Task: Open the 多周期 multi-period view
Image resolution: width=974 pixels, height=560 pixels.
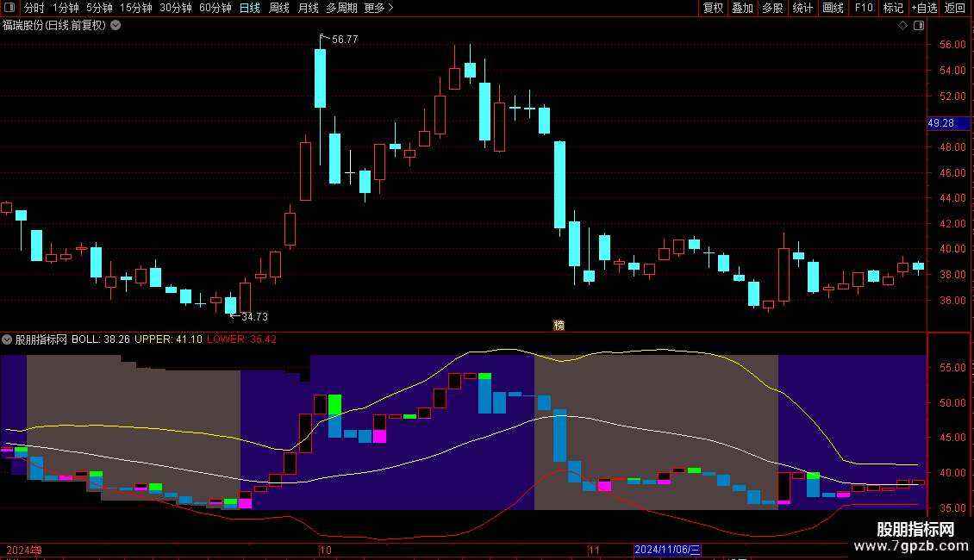Action: (341, 8)
